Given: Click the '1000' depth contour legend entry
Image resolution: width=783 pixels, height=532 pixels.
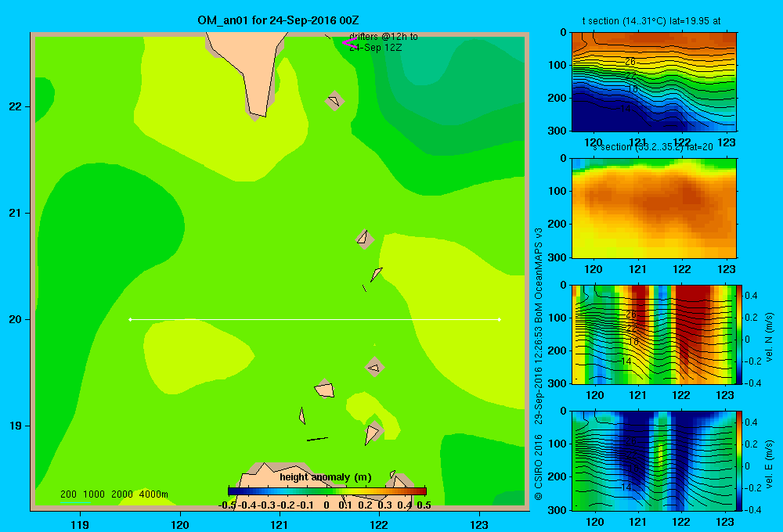Looking at the screenshot, I should coord(94,494).
